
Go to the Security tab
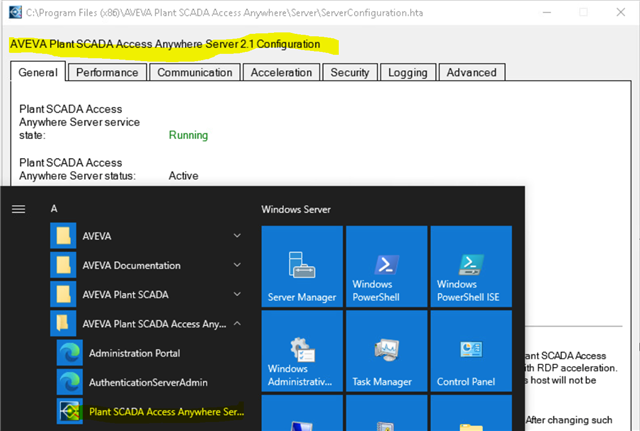pyautogui.click(x=350, y=72)
